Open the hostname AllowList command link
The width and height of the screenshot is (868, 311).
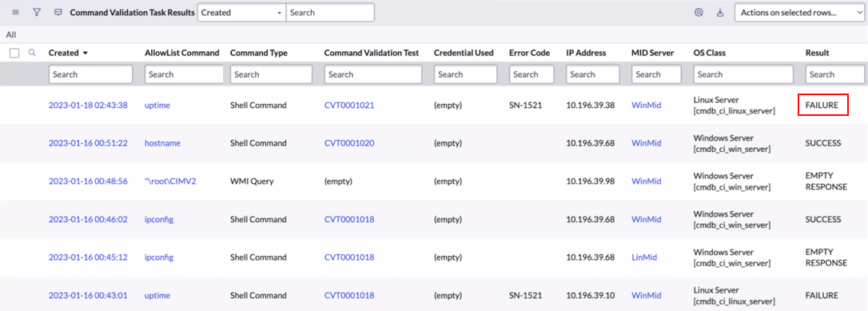(x=163, y=143)
